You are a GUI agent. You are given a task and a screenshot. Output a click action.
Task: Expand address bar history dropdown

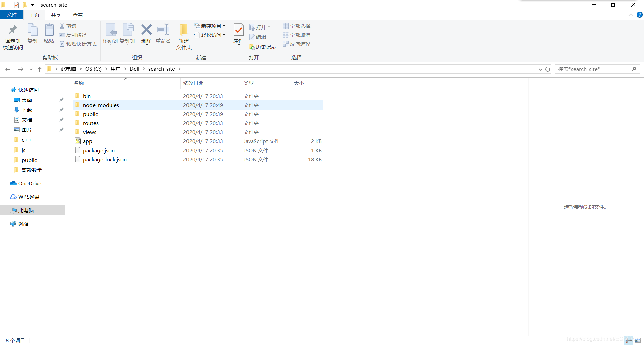pyautogui.click(x=540, y=69)
